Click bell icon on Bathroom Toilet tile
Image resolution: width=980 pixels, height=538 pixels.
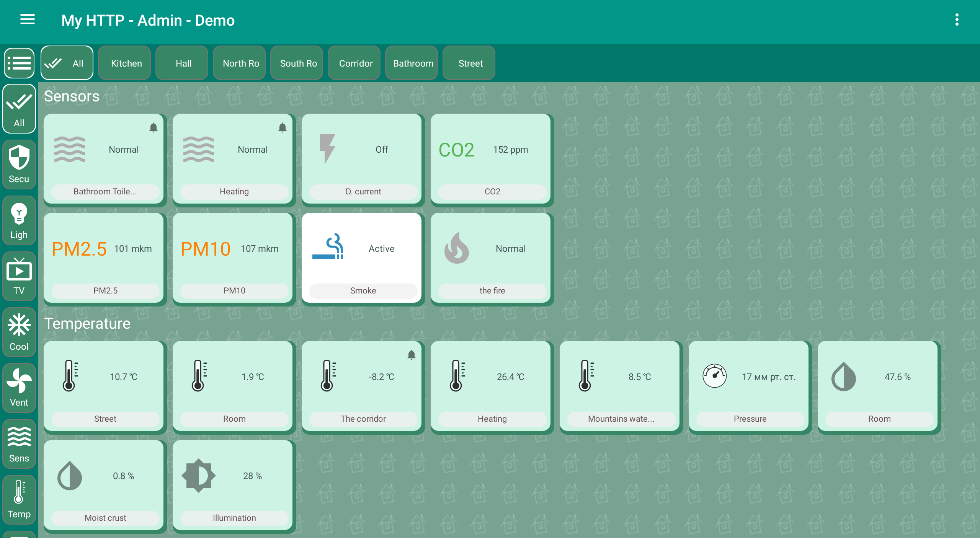point(154,127)
